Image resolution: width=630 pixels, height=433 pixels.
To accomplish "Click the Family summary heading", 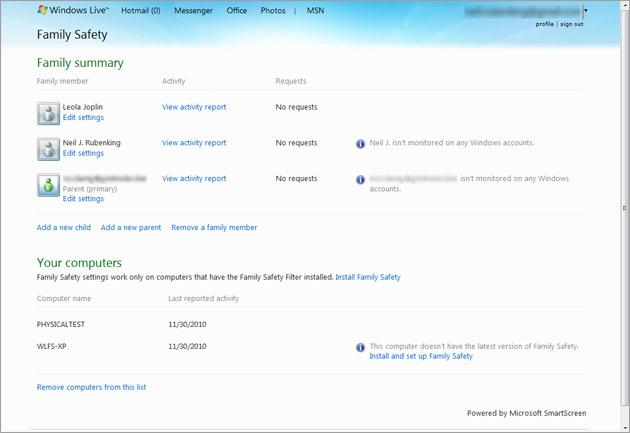I will pyautogui.click(x=80, y=63).
